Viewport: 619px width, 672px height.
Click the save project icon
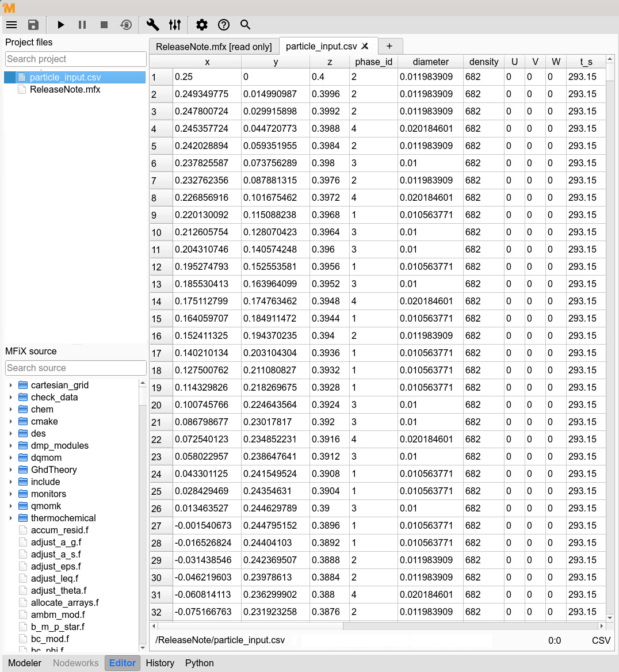33,25
